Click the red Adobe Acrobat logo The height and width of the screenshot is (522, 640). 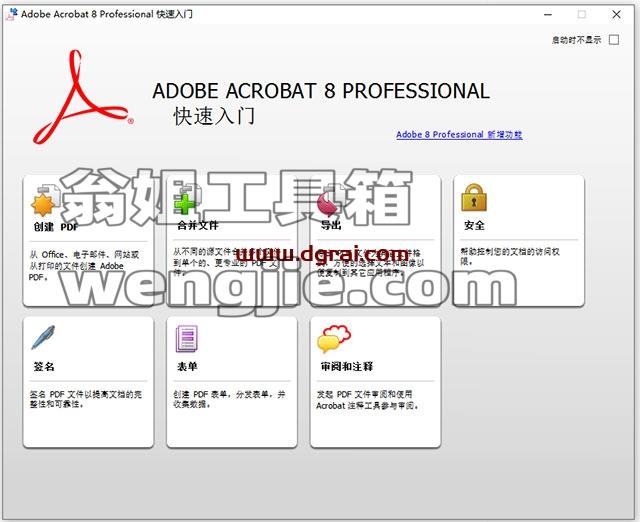pos(83,97)
